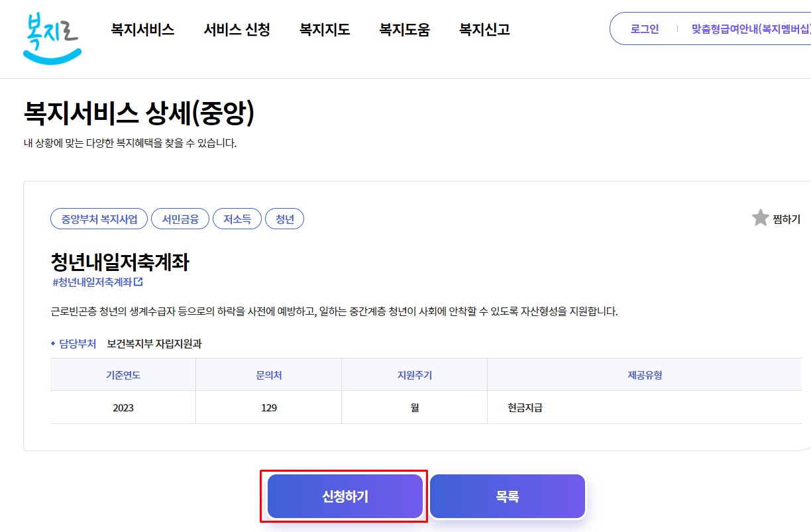This screenshot has height=532, width=811.
Task: Open the 복지신고 menu
Action: point(484,29)
